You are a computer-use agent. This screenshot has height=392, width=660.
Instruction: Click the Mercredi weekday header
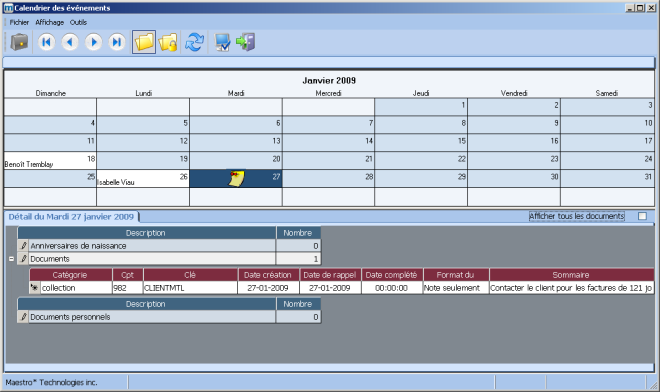328,93
